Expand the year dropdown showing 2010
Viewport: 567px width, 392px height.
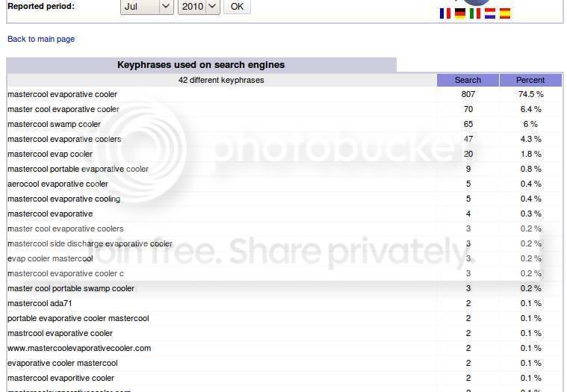coord(199,7)
